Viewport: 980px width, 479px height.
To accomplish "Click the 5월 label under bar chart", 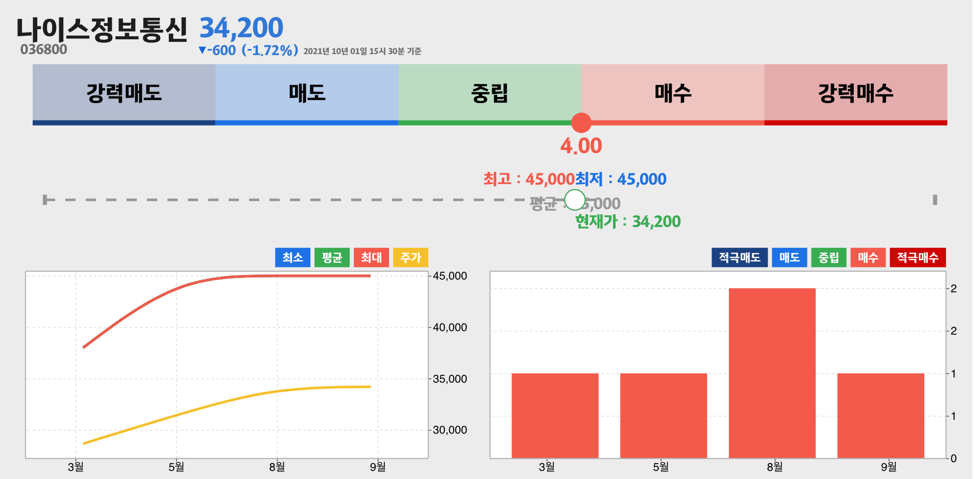I will (660, 467).
